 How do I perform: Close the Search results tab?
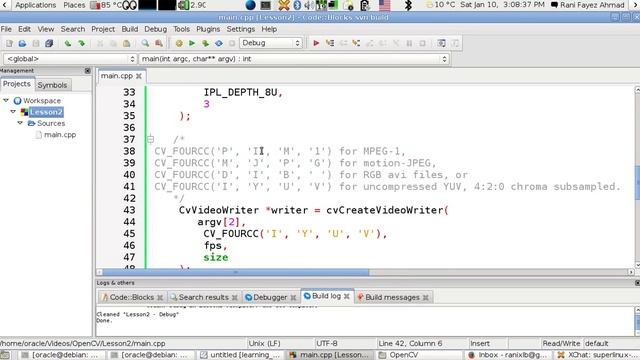pyautogui.click(x=235, y=298)
